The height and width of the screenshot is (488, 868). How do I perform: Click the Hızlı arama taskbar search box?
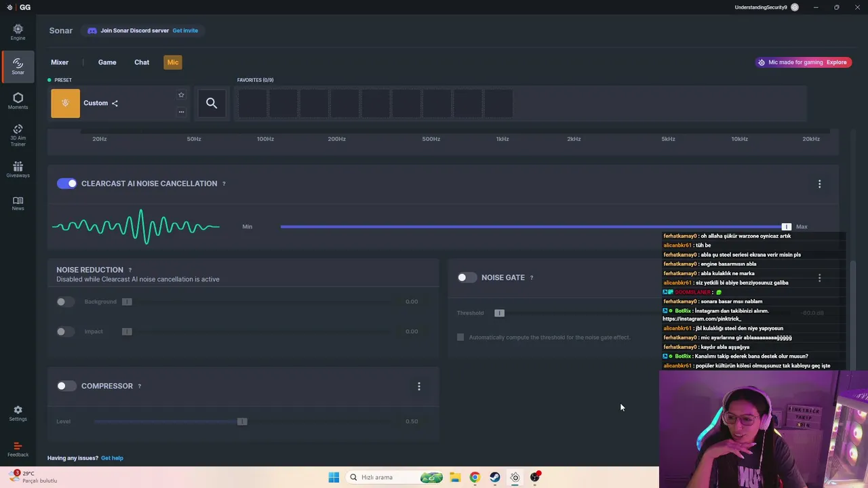click(x=396, y=477)
